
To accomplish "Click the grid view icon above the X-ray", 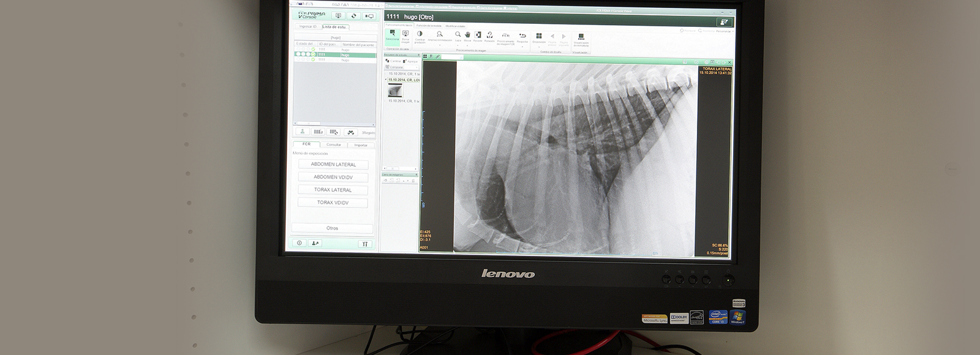I will coord(425,56).
